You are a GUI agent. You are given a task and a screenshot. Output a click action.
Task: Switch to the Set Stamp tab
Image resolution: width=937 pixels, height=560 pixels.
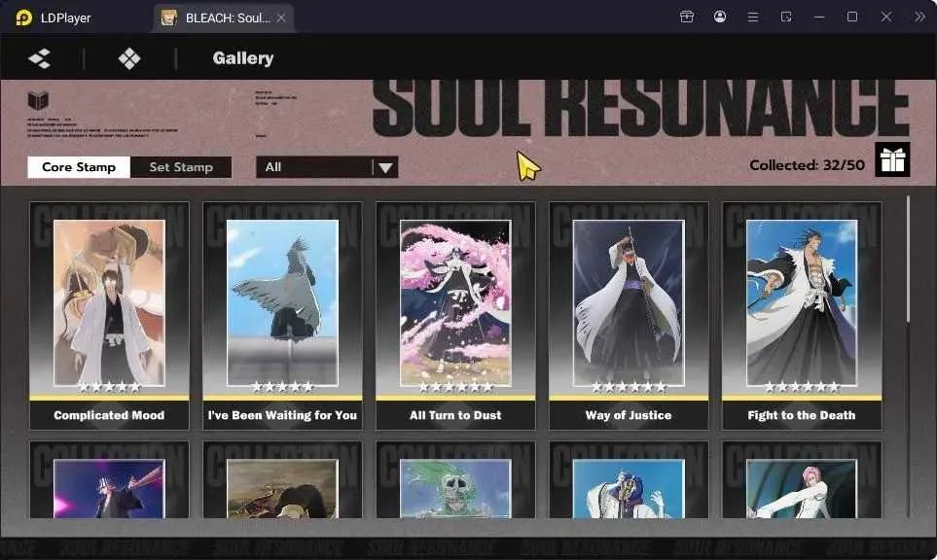(181, 167)
